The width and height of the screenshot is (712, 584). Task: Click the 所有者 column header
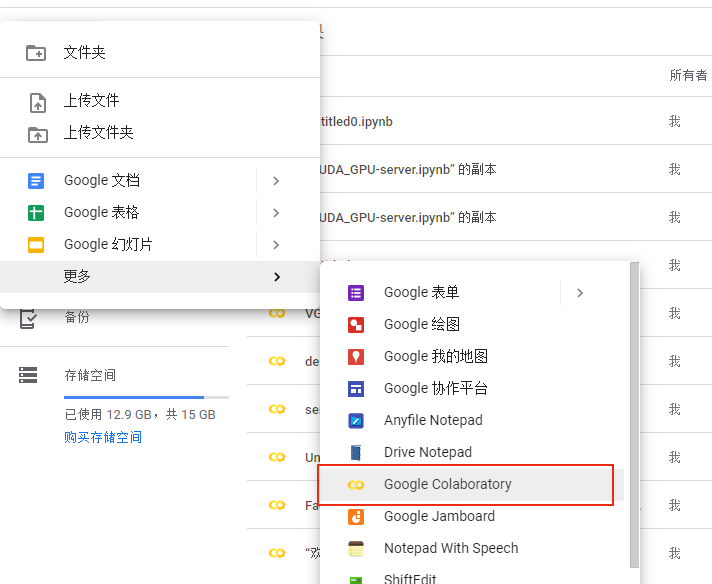[688, 75]
